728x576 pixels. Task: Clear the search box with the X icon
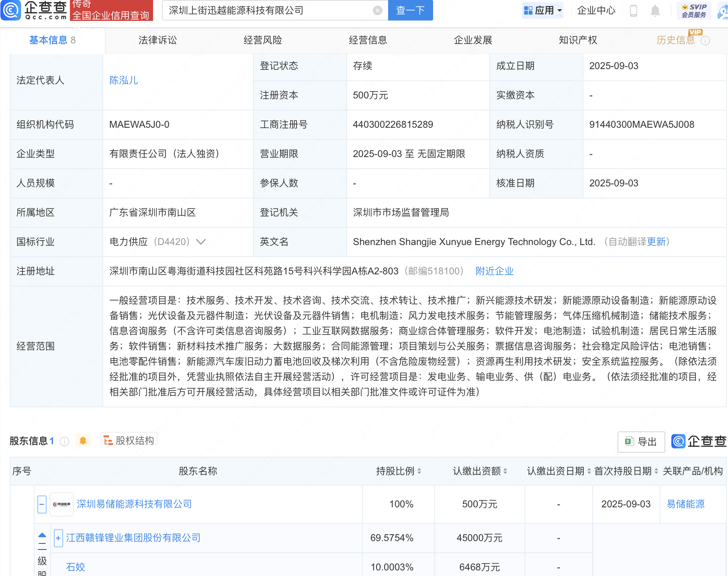tap(377, 10)
